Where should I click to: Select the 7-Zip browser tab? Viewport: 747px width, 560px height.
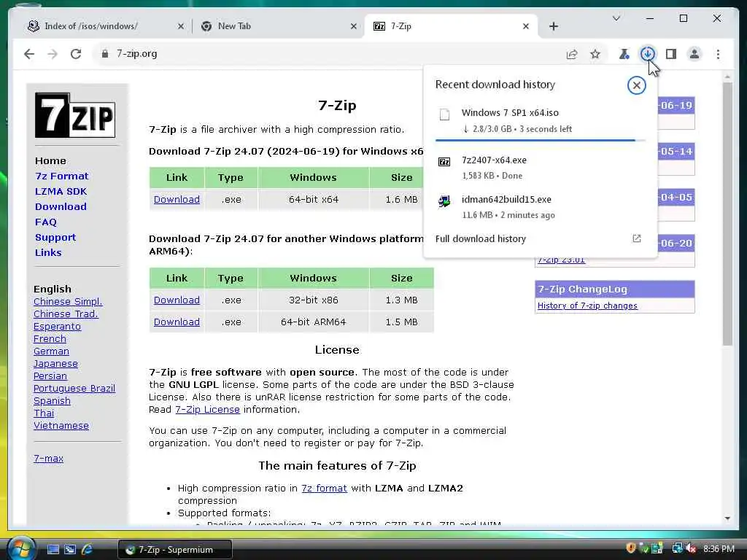click(451, 26)
